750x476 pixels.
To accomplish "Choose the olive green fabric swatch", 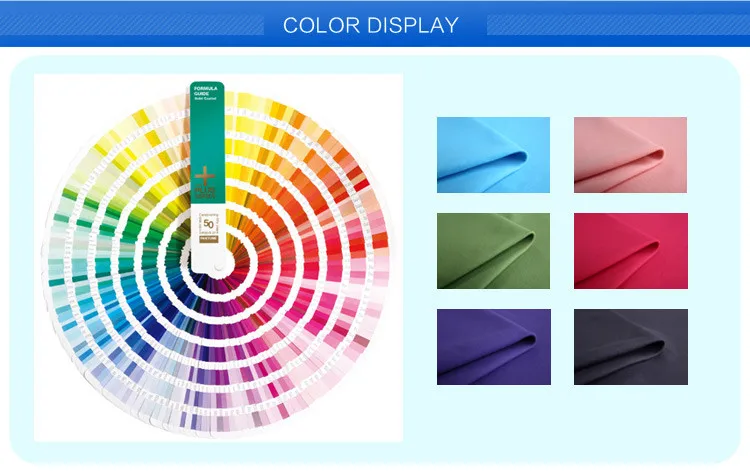I will [x=493, y=251].
